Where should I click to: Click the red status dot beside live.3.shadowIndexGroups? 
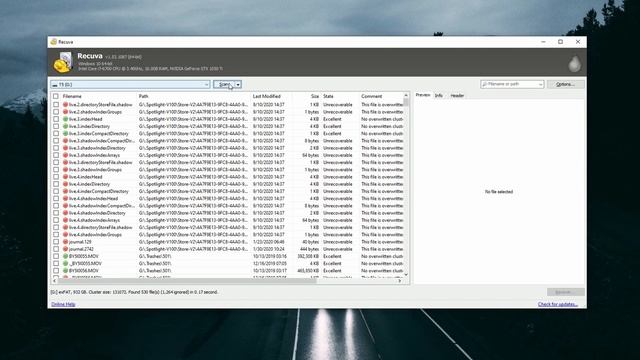point(65,170)
